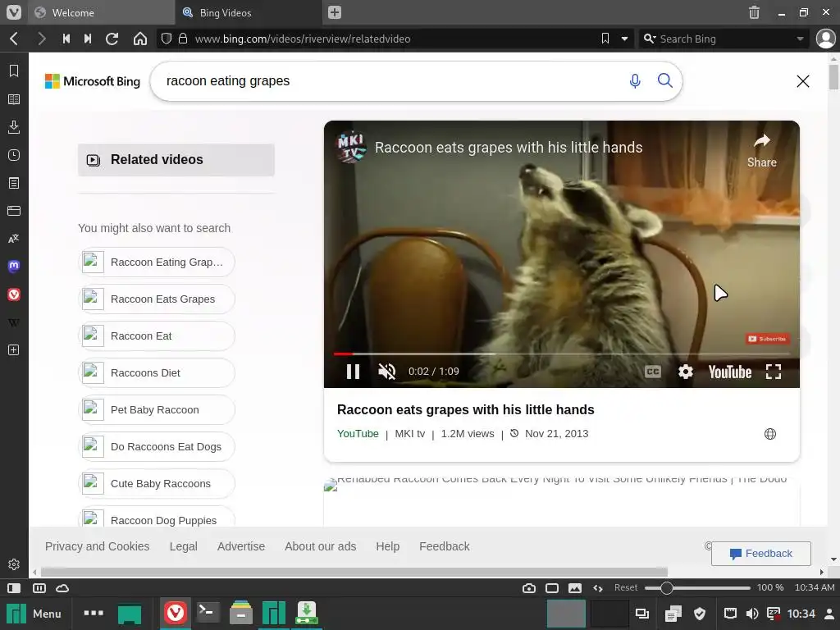The width and height of the screenshot is (840, 630).
Task: Add a new web panel
Action: tap(14, 349)
